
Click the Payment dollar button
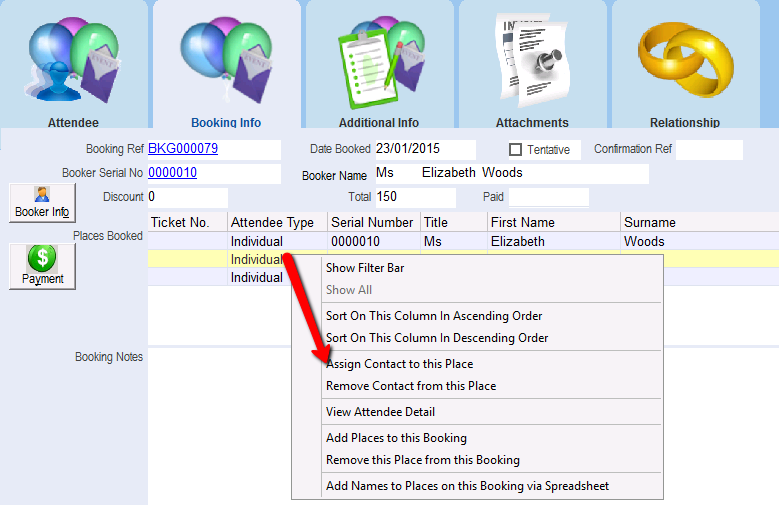coord(42,265)
